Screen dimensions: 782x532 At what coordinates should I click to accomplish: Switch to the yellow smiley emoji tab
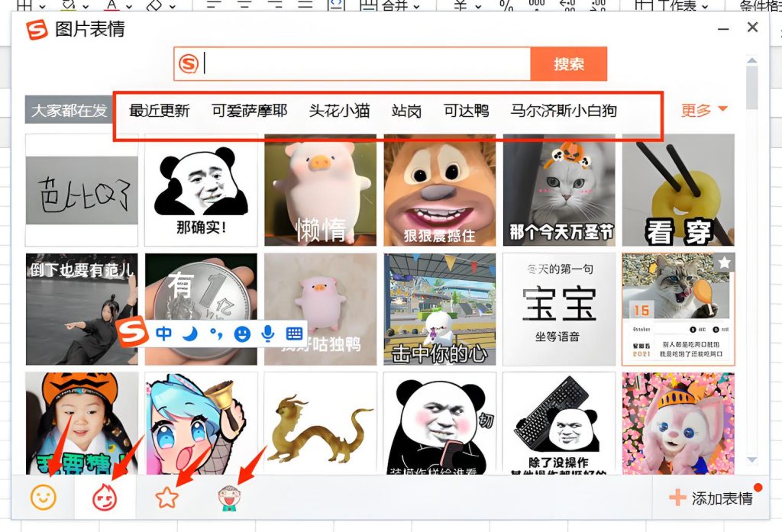(44, 497)
